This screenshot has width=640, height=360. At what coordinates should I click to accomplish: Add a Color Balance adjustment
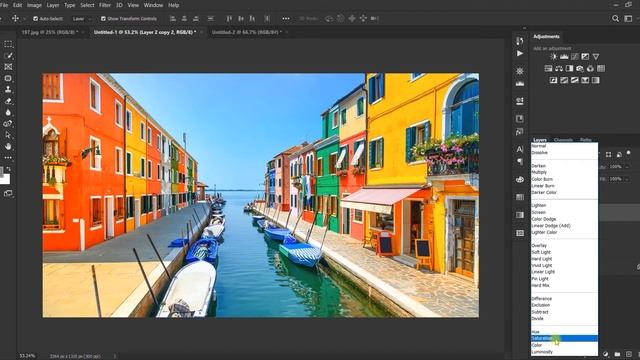[x=559, y=69]
